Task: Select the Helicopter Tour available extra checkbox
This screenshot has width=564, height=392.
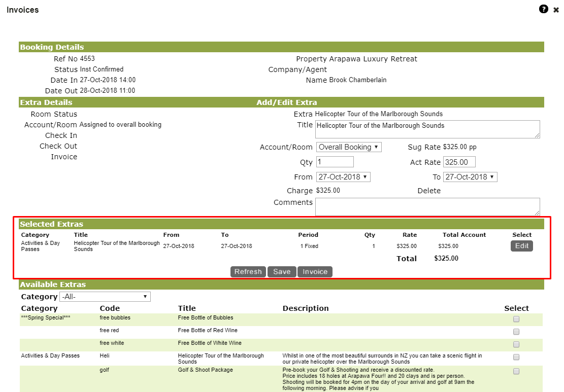Action: pos(516,357)
